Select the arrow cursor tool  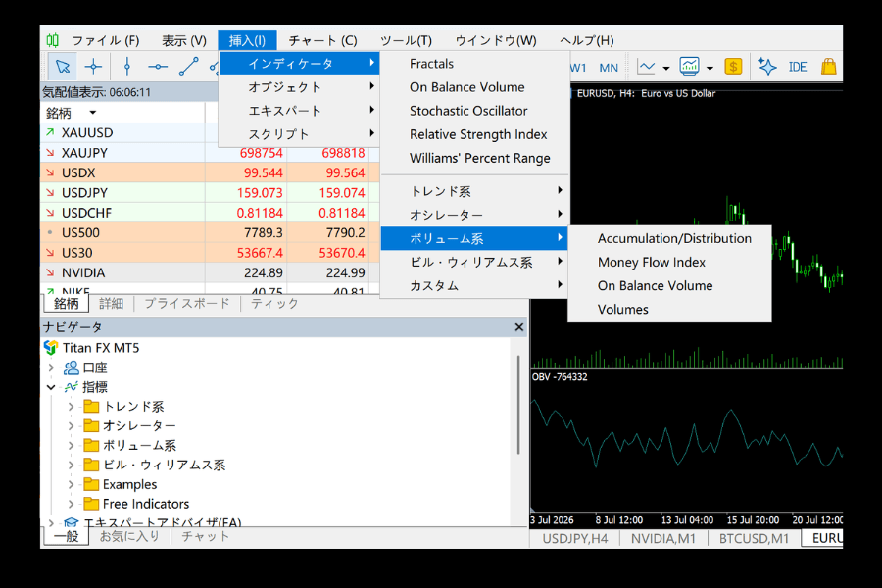pos(63,67)
